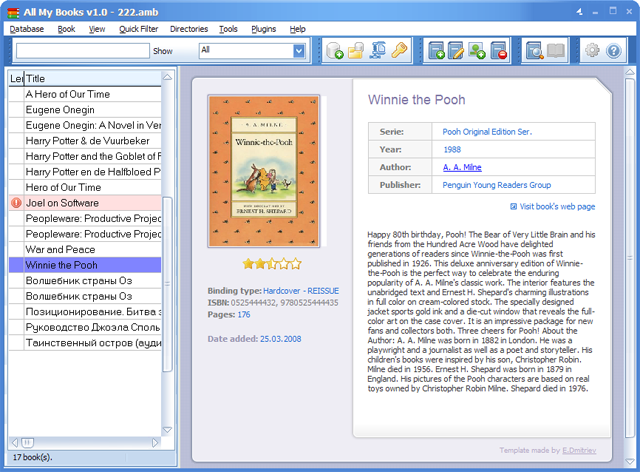The image size is (640, 472).
Task: Click the Title column header
Action: 90,78
